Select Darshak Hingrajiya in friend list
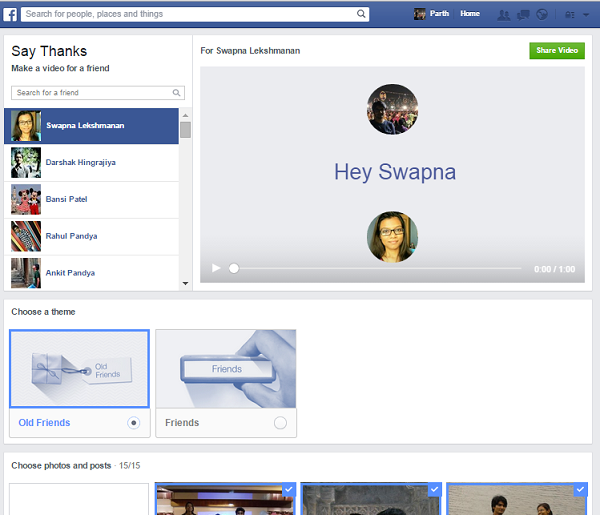The image size is (600, 515). click(x=91, y=163)
